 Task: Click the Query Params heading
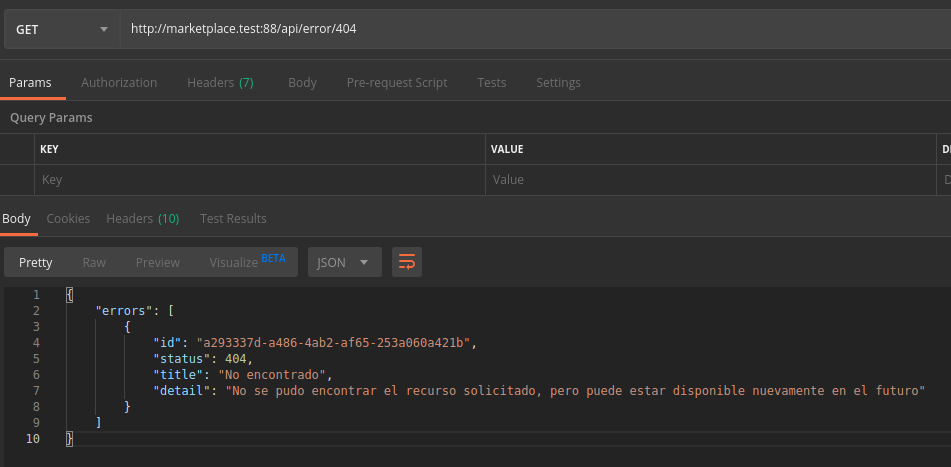click(x=51, y=118)
